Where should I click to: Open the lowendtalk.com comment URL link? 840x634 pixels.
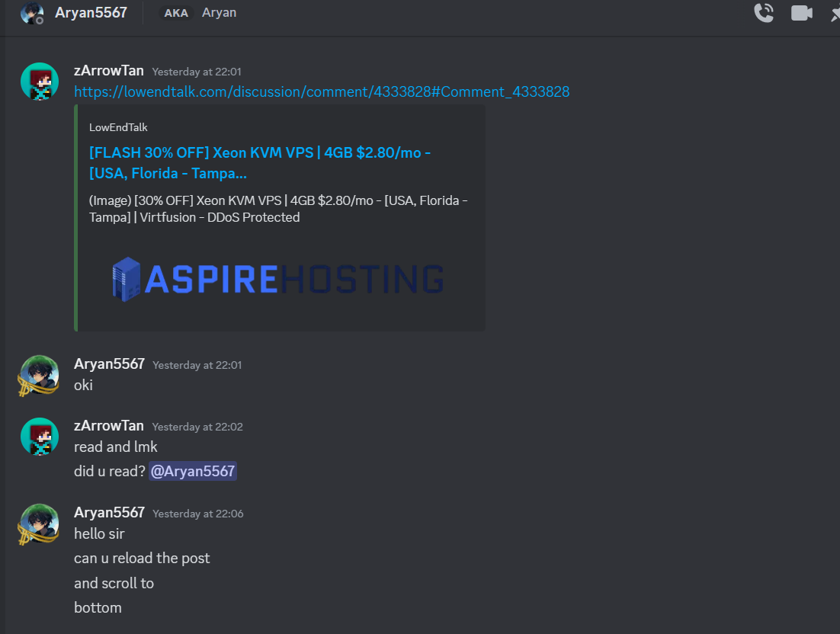322,91
